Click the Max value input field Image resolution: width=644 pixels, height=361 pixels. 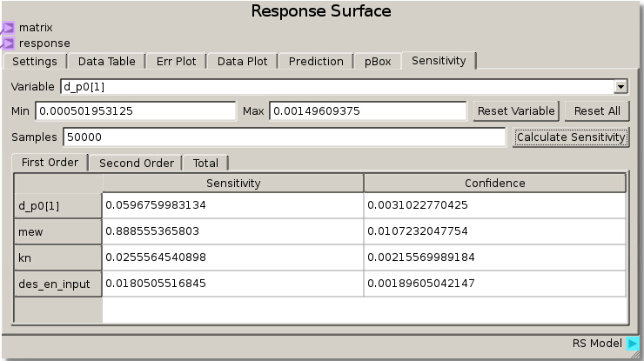[367, 111]
